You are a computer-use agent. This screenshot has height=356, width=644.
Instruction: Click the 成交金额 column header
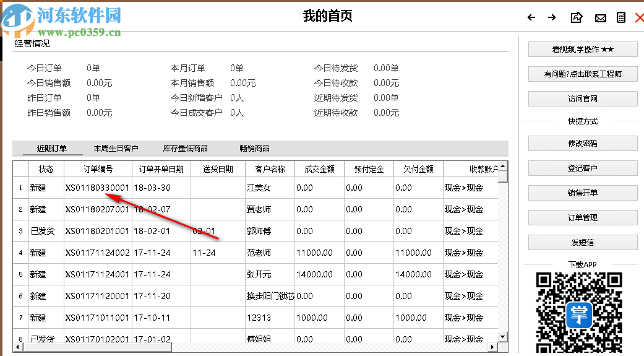pyautogui.click(x=320, y=169)
